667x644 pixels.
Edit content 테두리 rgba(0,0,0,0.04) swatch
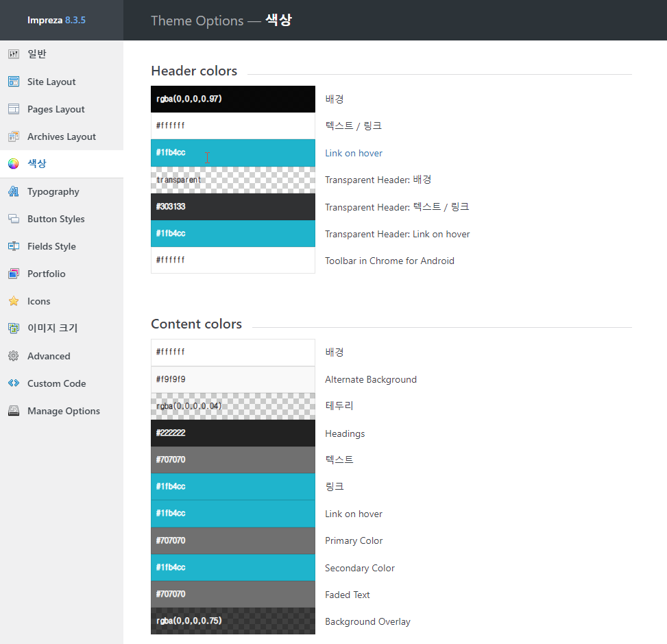pos(232,406)
